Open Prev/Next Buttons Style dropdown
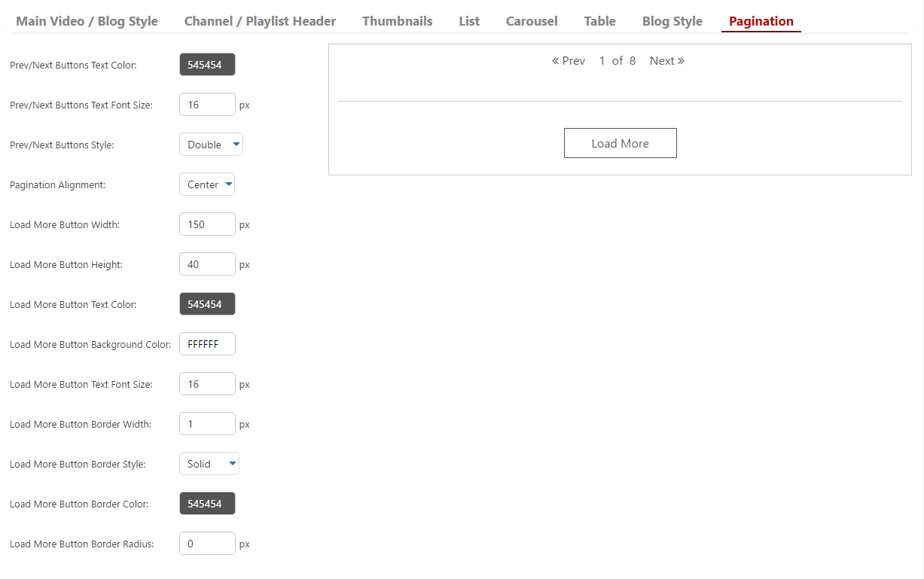The width and height of the screenshot is (924, 579). tap(211, 145)
